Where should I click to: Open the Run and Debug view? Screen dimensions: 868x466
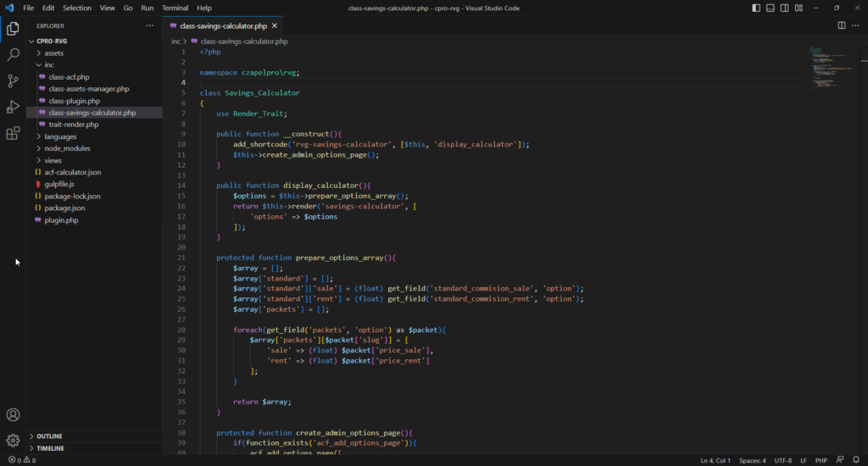click(13, 107)
